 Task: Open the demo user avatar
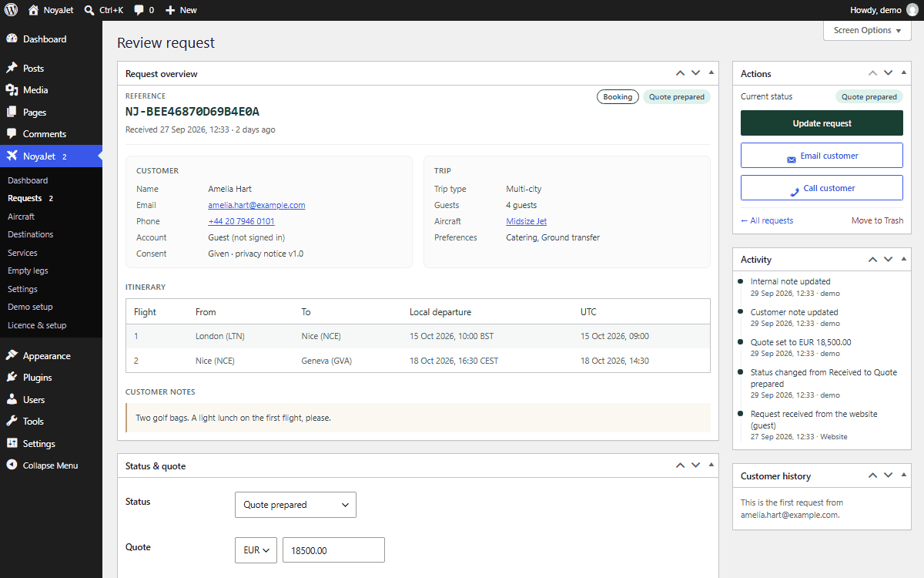click(912, 10)
